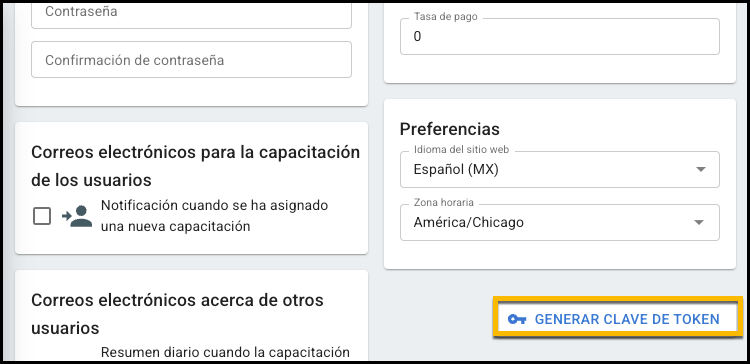The image size is (750, 364).
Task: Click GENERAR CLAVE DE TOKEN button
Action: [617, 319]
